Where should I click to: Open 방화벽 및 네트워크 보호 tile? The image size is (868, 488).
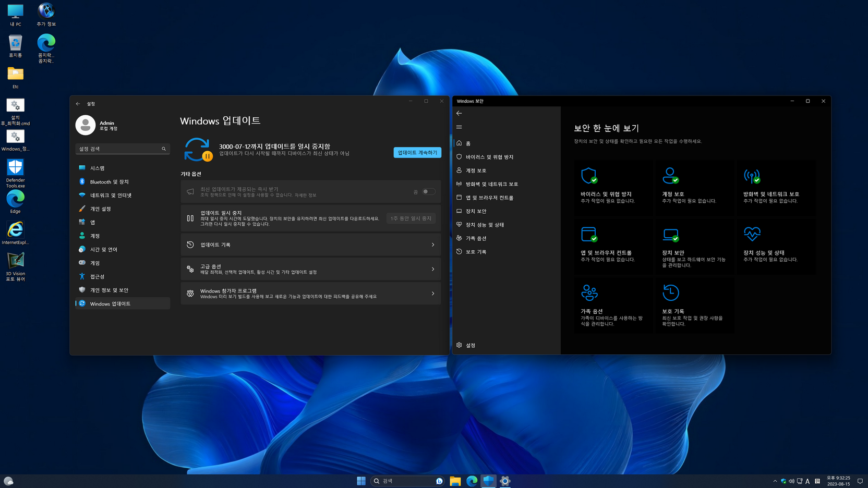tap(776, 187)
